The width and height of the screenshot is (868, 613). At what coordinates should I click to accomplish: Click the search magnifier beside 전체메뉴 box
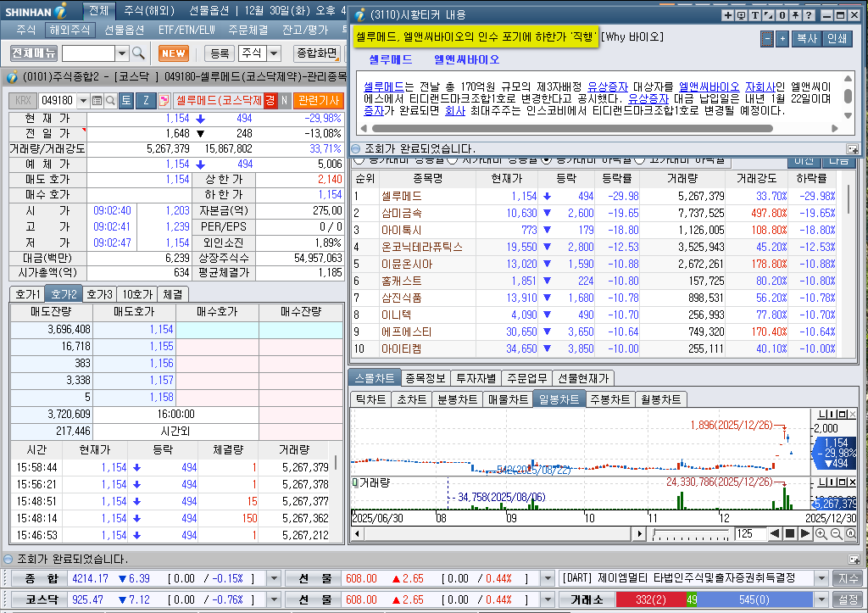coord(138,53)
